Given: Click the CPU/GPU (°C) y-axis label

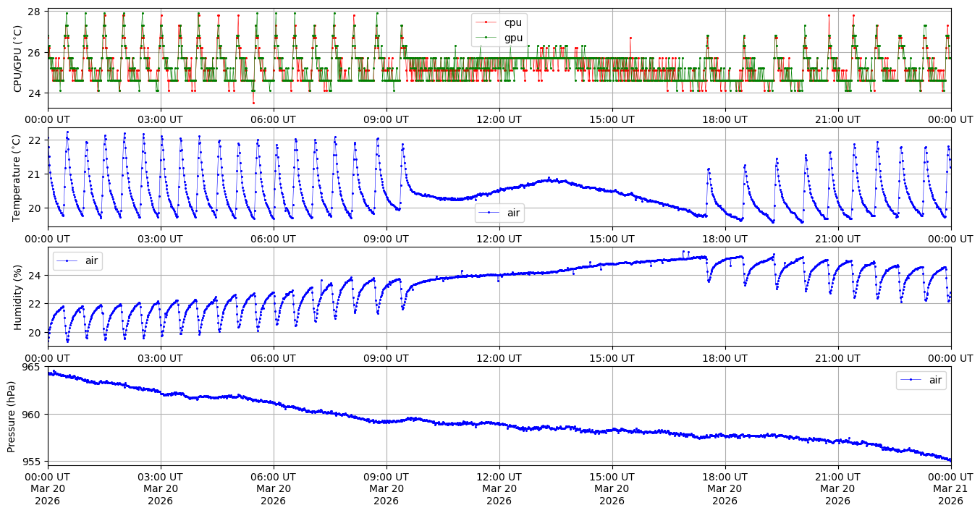Looking at the screenshot, I should 18,59.
